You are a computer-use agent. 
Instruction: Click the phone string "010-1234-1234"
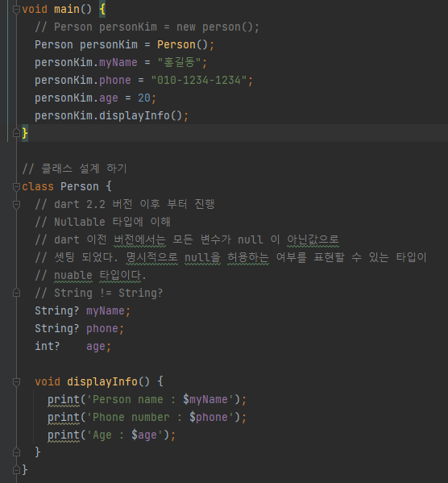[198, 81]
